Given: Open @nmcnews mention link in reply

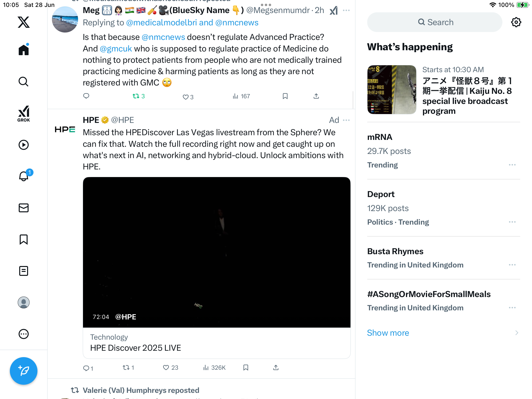Looking at the screenshot, I should point(163,37).
